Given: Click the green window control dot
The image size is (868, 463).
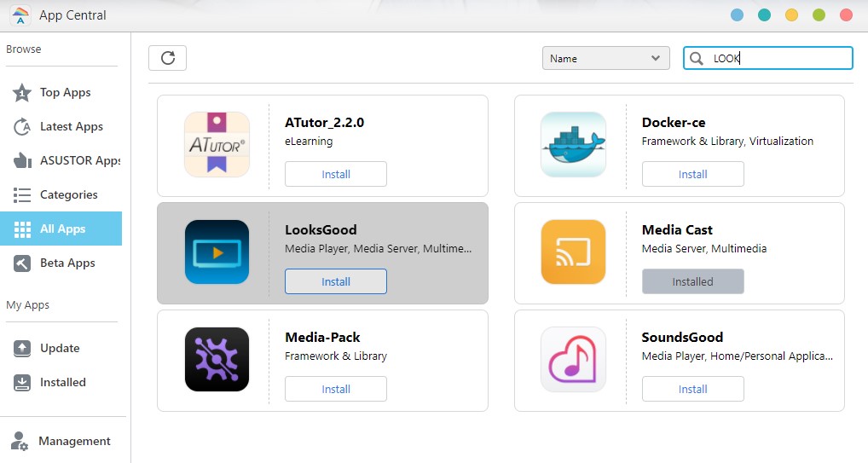Looking at the screenshot, I should click(819, 15).
